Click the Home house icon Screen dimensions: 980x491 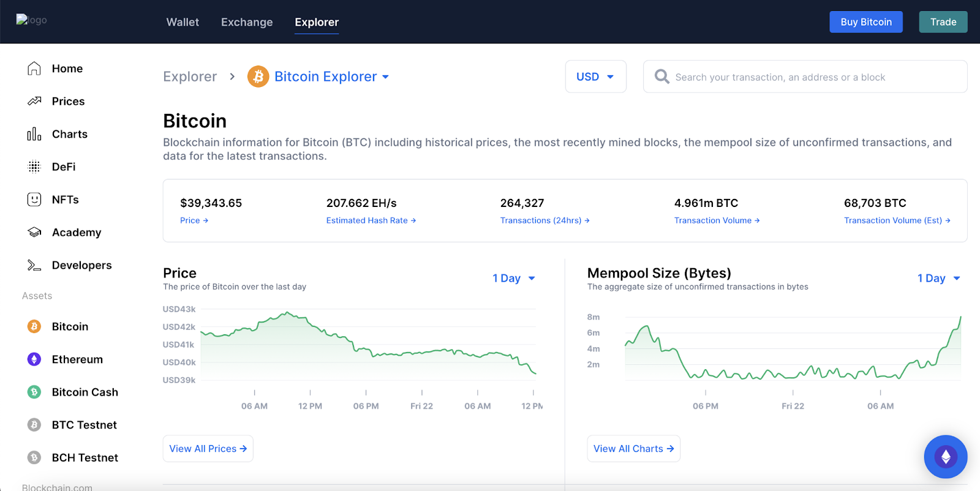pyautogui.click(x=34, y=69)
